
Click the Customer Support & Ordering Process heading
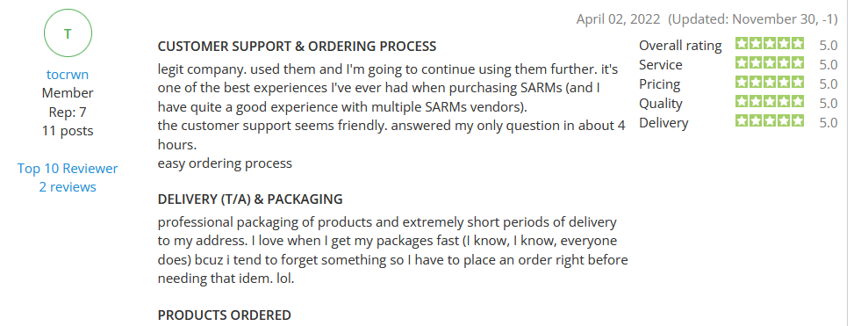[x=297, y=47]
